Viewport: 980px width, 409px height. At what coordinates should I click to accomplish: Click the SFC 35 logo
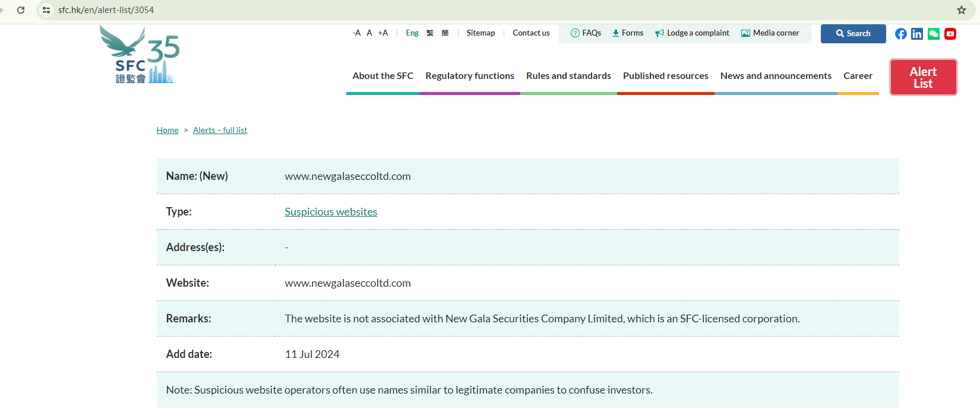(x=140, y=55)
